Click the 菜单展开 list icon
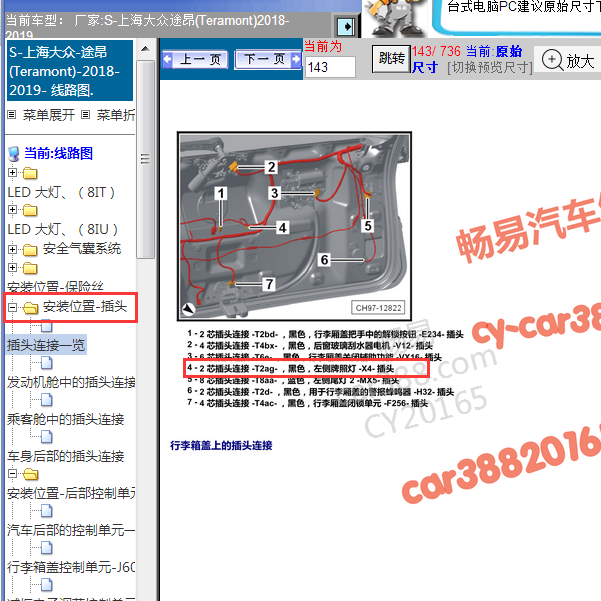This screenshot has height=601, width=601. pyautogui.click(x=12, y=115)
